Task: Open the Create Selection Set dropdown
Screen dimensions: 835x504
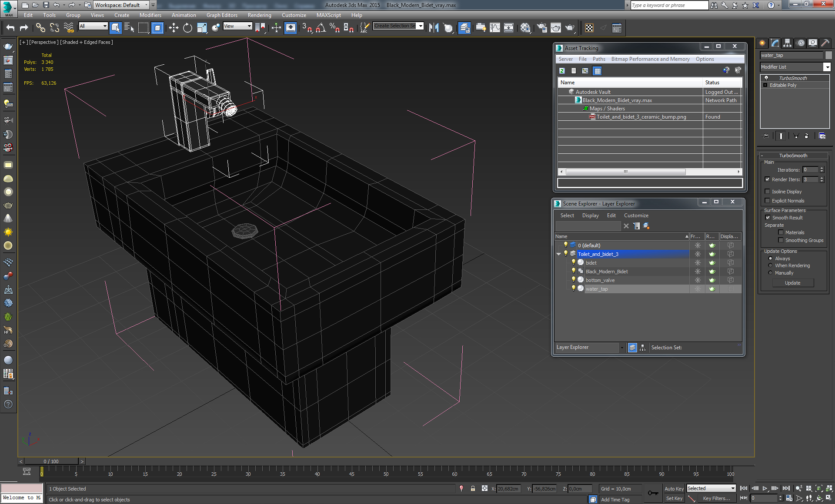Action: (x=421, y=26)
